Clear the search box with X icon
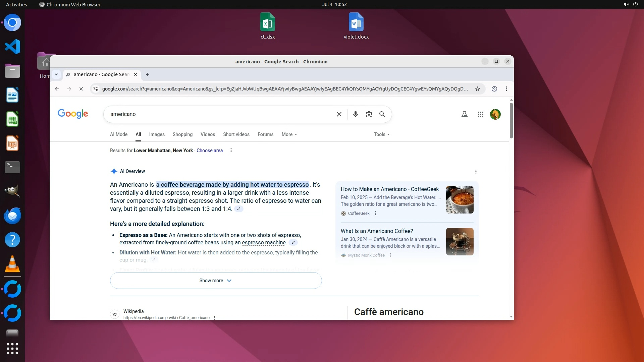This screenshot has height=362, width=644. coord(339,114)
